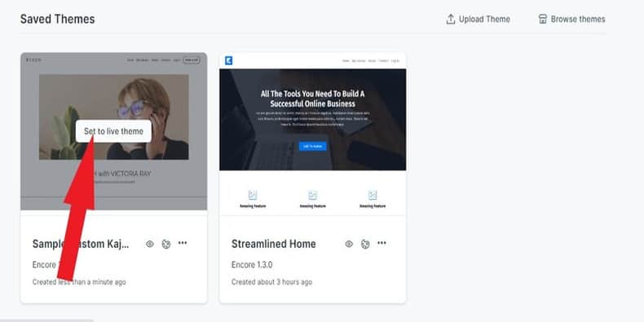Click the Upload Theme link
The height and width of the screenshot is (322, 644).
tap(478, 20)
